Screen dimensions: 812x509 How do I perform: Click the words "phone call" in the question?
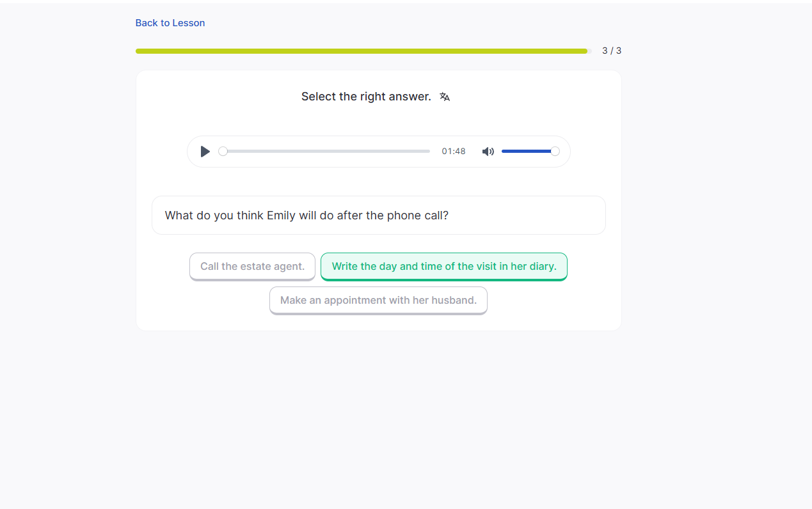417,215
